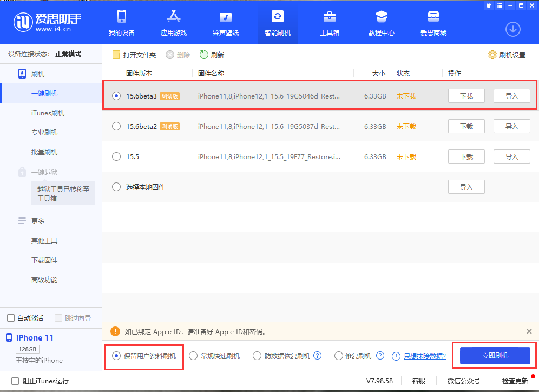
Task: Open the 工具箱 panel
Action: coord(329,23)
